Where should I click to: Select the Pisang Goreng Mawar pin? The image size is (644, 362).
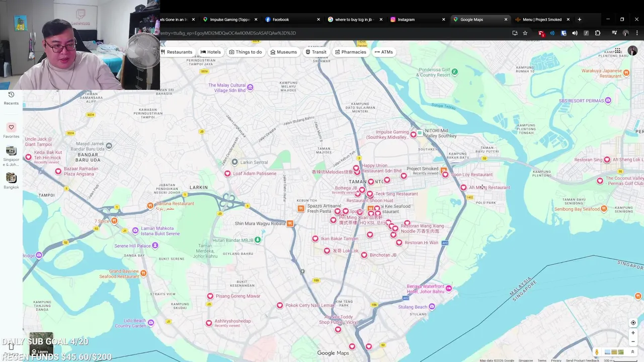click(x=210, y=296)
